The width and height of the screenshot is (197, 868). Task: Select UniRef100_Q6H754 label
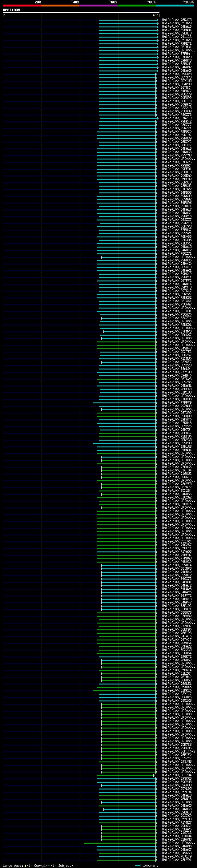177,430
